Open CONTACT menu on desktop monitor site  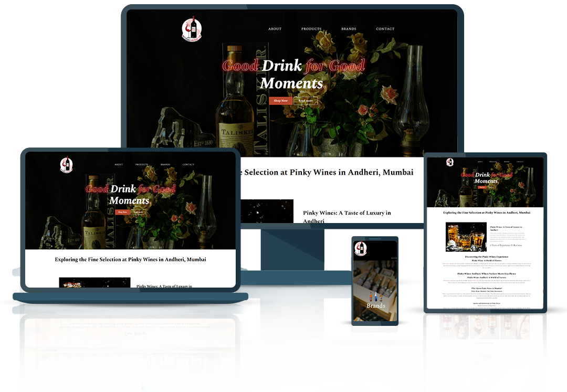pos(385,29)
